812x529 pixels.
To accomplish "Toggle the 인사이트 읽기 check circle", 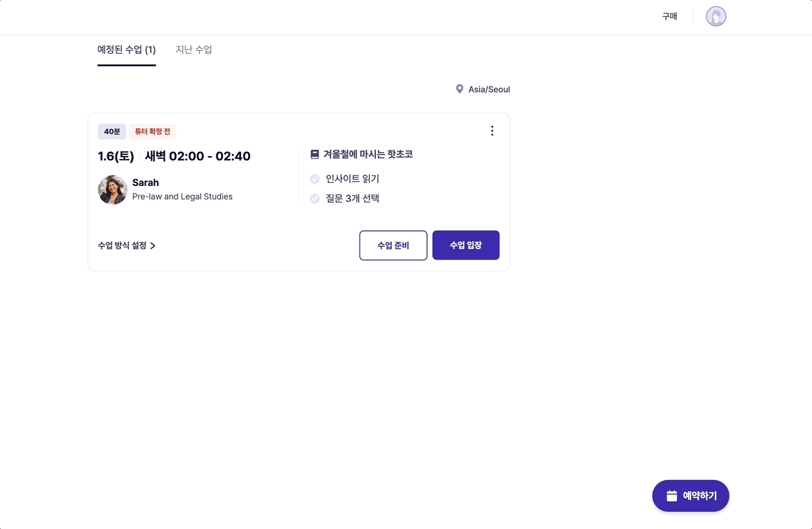I will pos(314,179).
